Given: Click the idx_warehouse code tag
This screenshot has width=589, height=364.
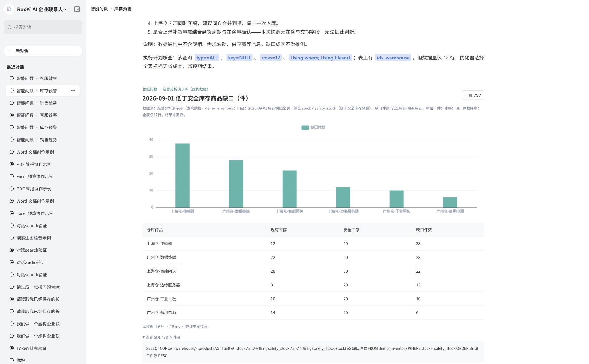Looking at the screenshot, I should pyautogui.click(x=393, y=58).
